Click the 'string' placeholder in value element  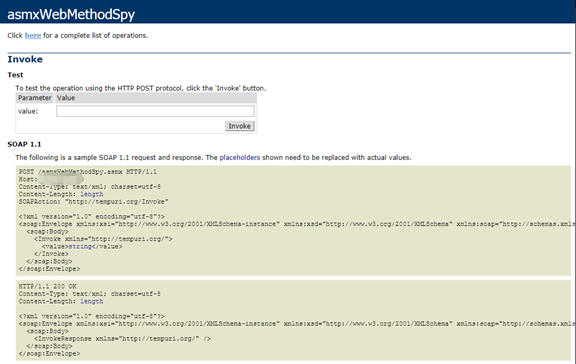point(80,246)
